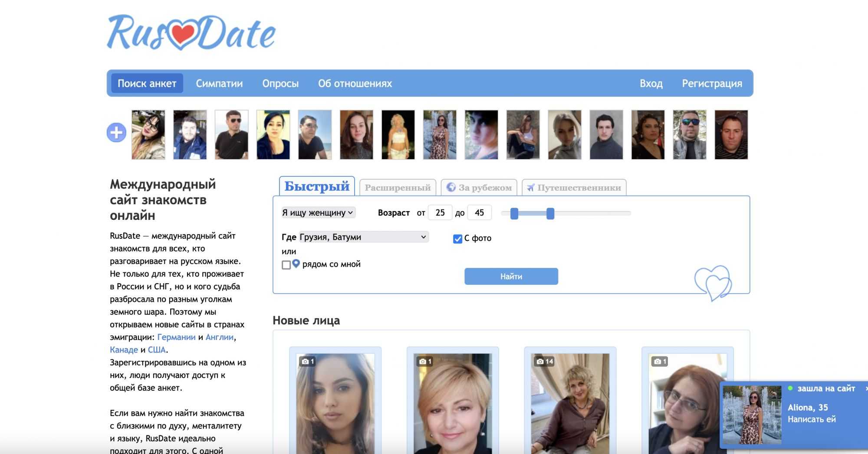Uncheck the 'С фото' checkbox
Viewport: 868px width, 454px height.
(x=457, y=239)
